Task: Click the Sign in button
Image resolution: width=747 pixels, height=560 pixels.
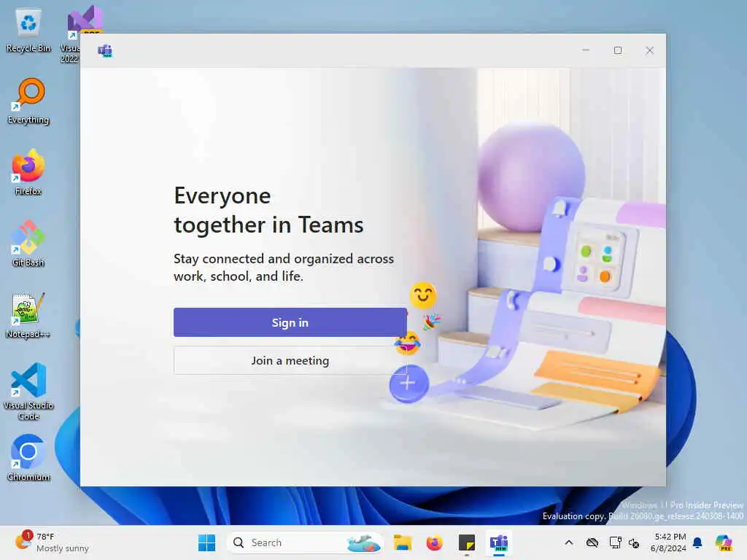Action: point(290,322)
